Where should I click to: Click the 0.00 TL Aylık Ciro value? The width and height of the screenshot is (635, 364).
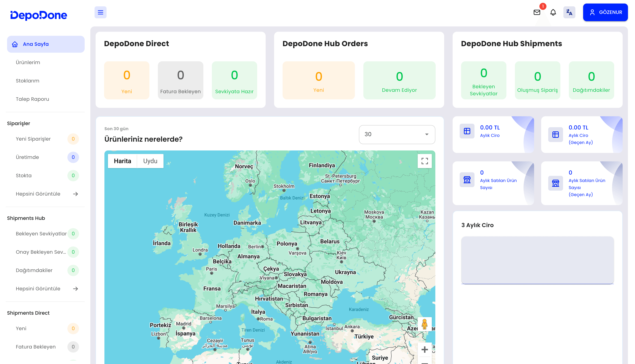coord(490,128)
